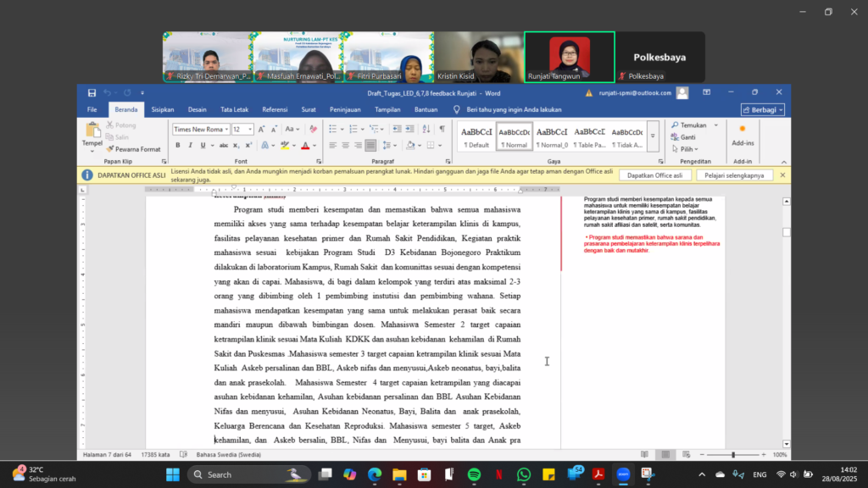The height and width of the screenshot is (488, 868).
Task: Increase font size with the grow font icon
Action: tap(261, 129)
